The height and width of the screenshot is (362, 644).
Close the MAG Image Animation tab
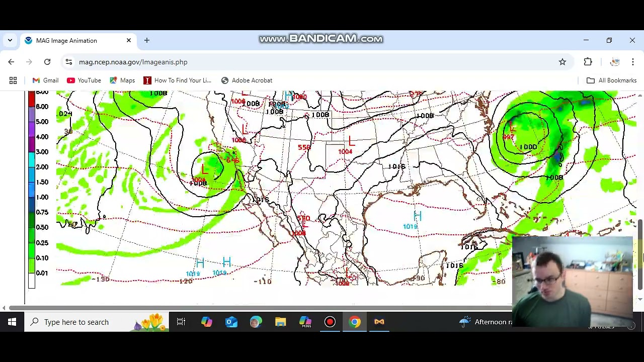coord(129,40)
